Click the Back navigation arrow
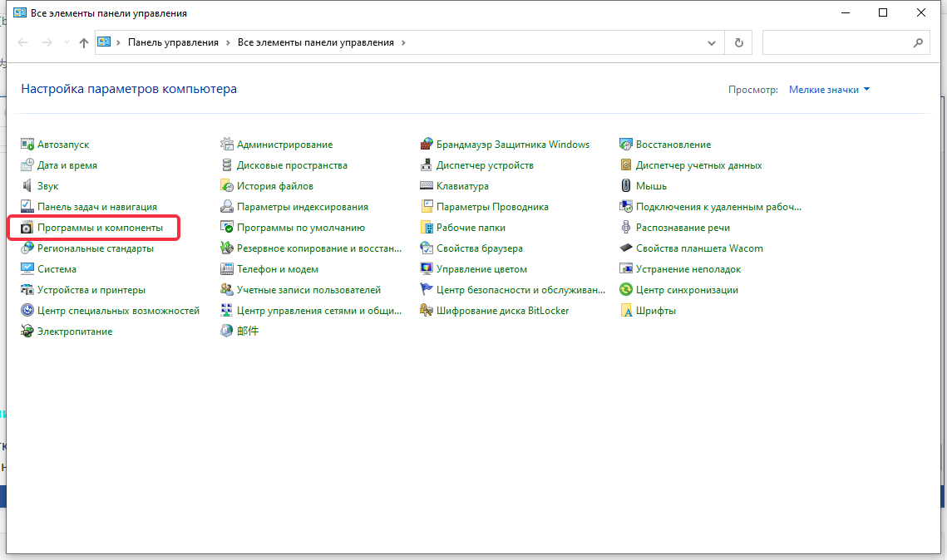Viewport: 947px width, 560px height. 23,42
